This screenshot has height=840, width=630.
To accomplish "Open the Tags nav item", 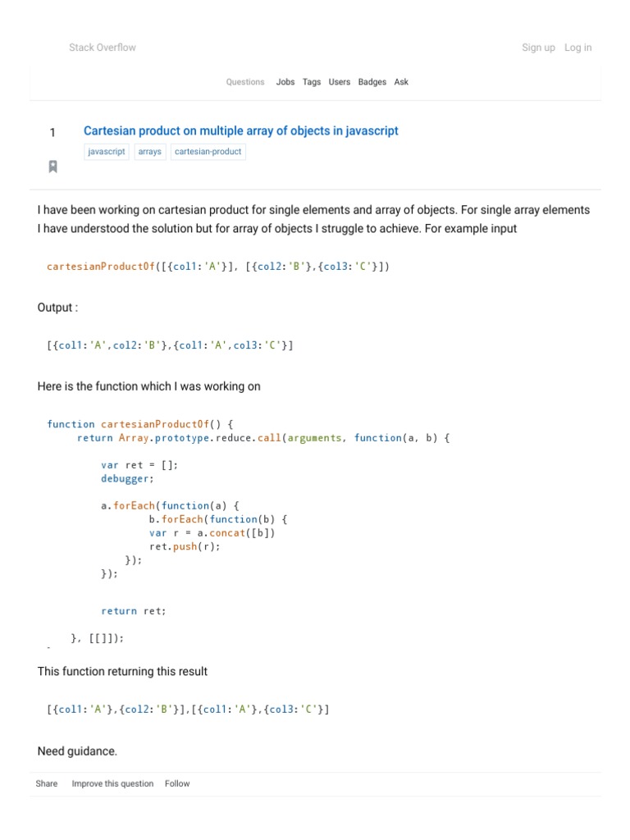I will click(x=312, y=82).
